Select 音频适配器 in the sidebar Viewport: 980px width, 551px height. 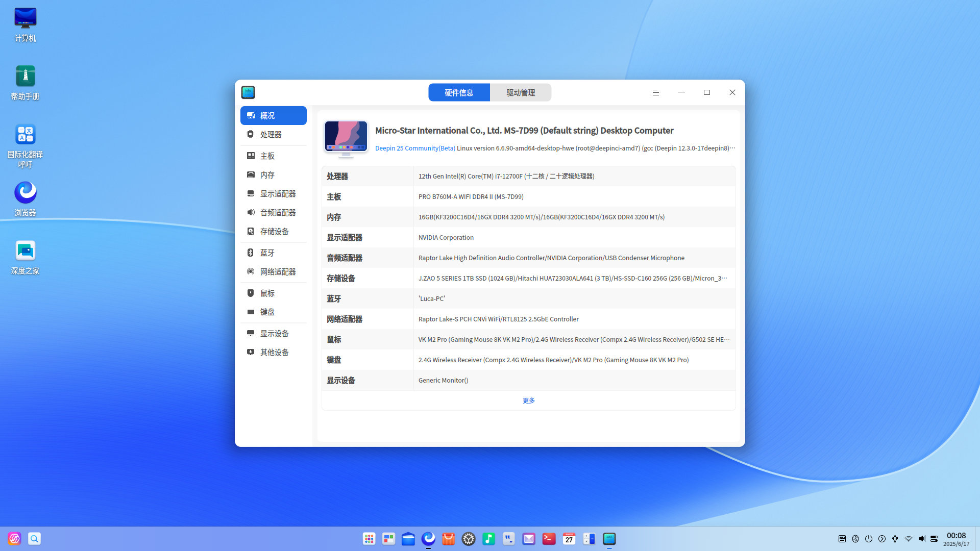pos(273,213)
